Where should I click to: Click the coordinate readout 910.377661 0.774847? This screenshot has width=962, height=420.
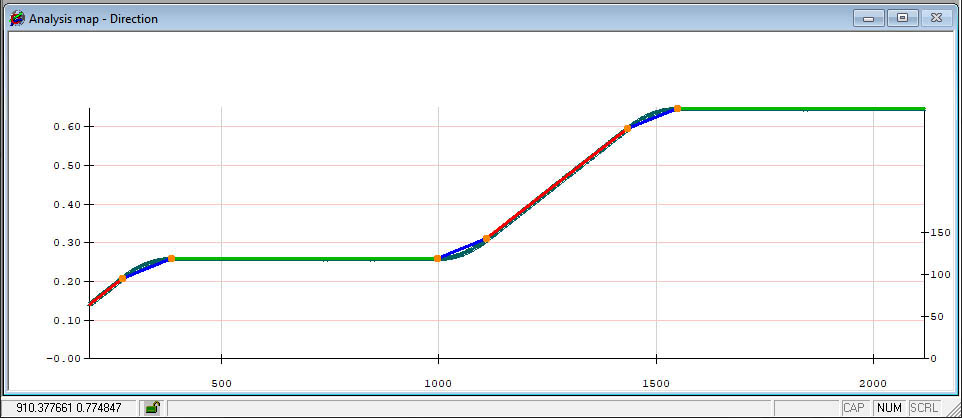click(x=69, y=407)
